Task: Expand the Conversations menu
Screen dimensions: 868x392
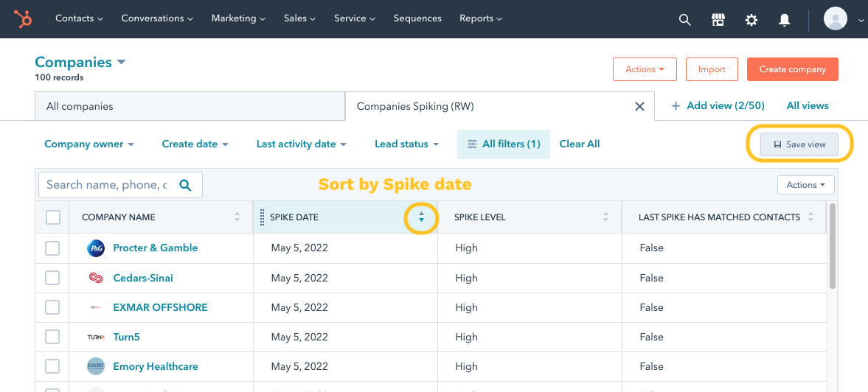Action: (157, 18)
